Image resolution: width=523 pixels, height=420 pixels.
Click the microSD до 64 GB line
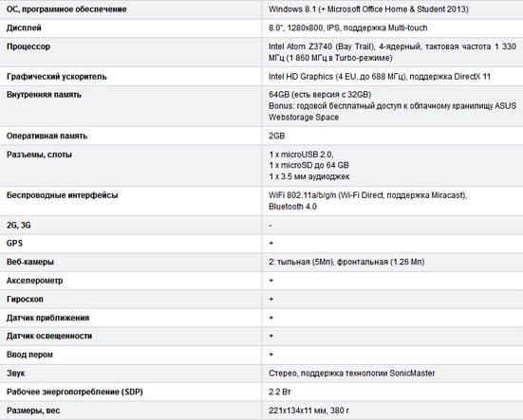coord(308,165)
